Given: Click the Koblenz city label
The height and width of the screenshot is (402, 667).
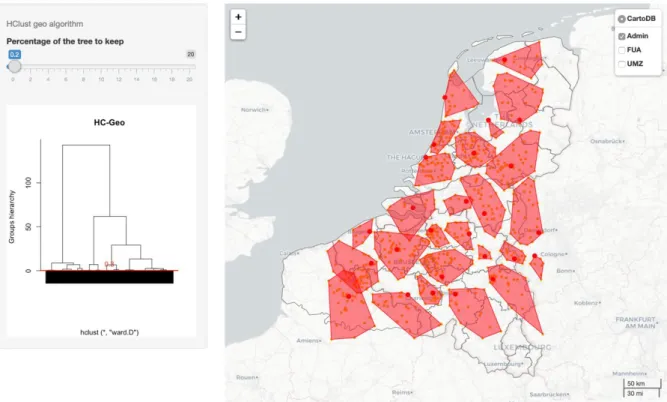Looking at the screenshot, I should [x=587, y=303].
